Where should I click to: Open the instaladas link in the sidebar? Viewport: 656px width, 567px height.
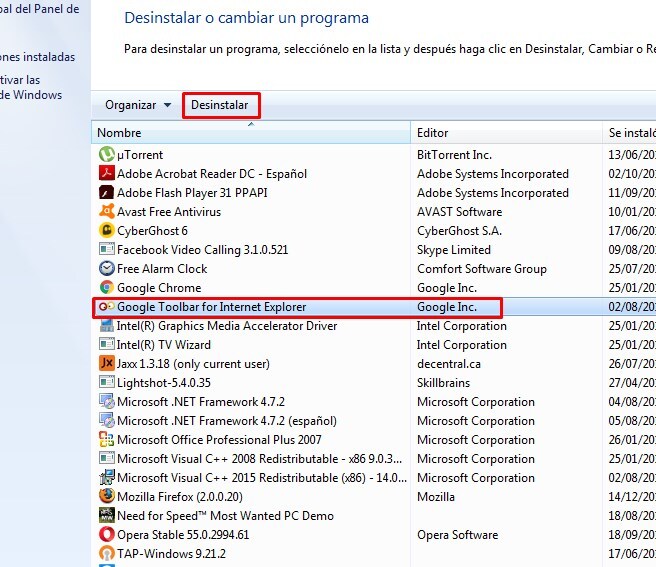tap(37, 57)
